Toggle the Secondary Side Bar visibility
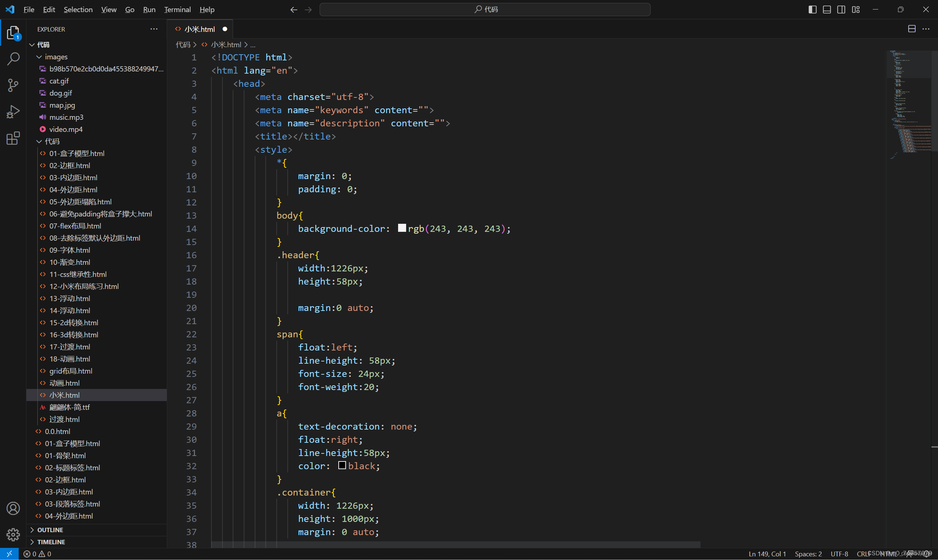The width and height of the screenshot is (938, 560). 841,10
